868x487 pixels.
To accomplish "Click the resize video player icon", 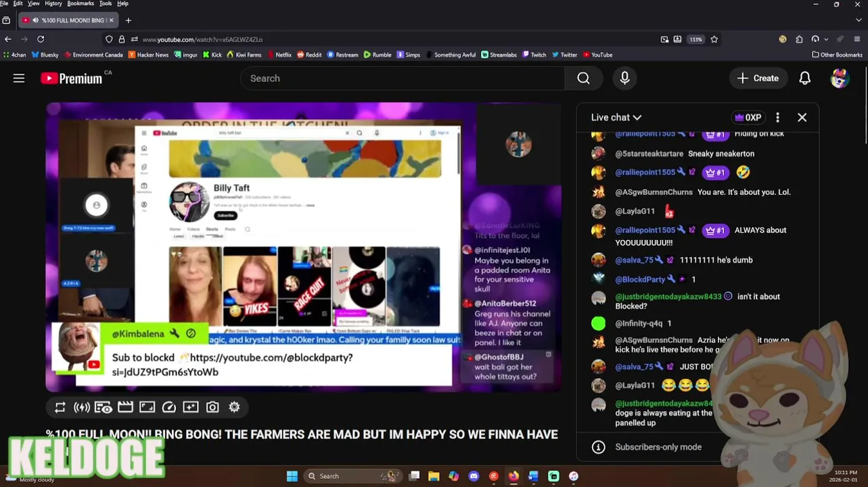I will [147, 407].
